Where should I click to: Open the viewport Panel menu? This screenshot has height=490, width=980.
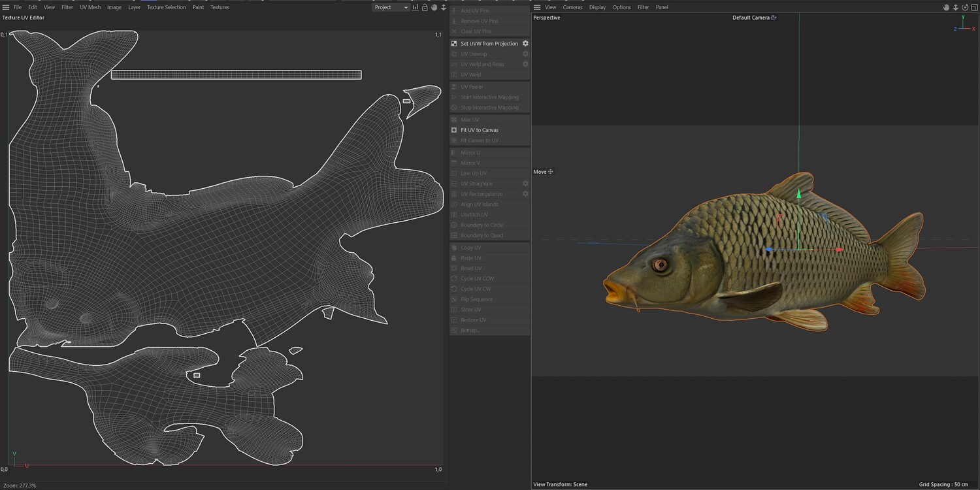[662, 7]
